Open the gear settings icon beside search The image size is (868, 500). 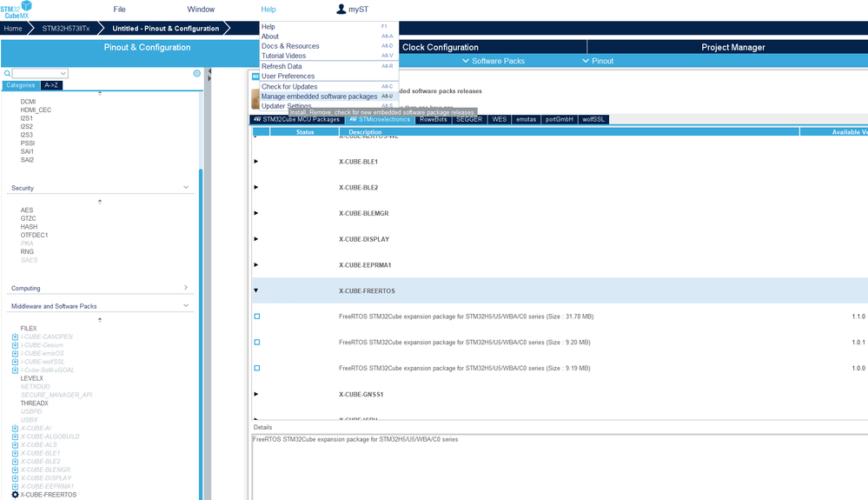click(197, 73)
